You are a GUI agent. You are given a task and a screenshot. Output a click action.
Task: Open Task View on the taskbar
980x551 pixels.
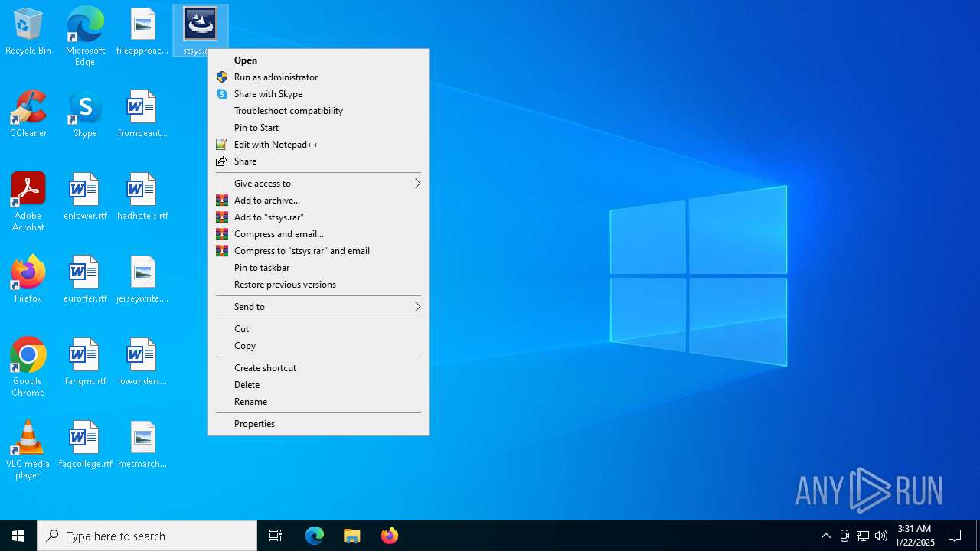(276, 536)
